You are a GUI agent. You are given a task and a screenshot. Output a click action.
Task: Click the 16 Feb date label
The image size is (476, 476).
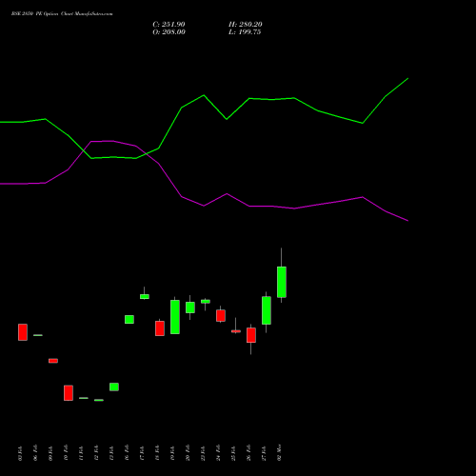click(x=127, y=453)
